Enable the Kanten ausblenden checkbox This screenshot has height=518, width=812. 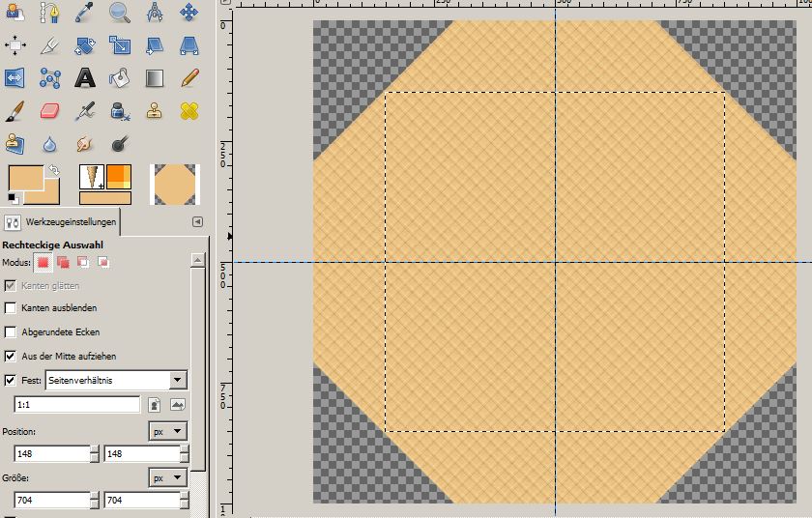[11, 308]
